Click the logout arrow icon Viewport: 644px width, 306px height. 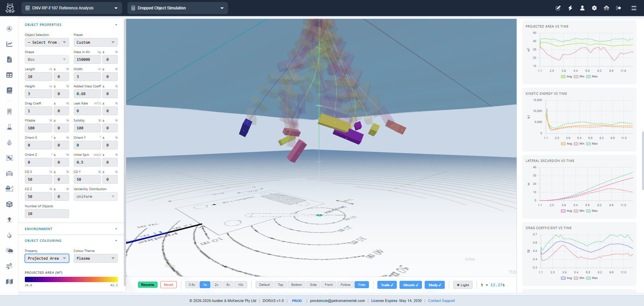pyautogui.click(x=619, y=8)
